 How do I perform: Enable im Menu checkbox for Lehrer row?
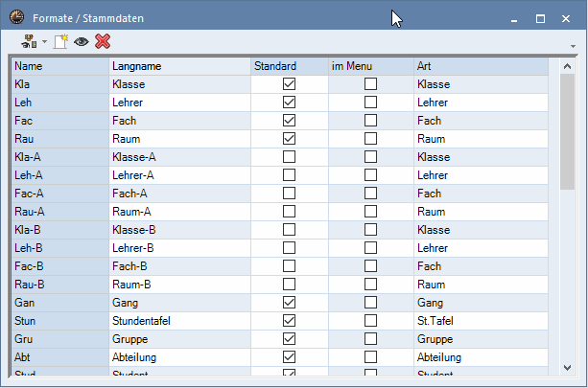click(370, 103)
